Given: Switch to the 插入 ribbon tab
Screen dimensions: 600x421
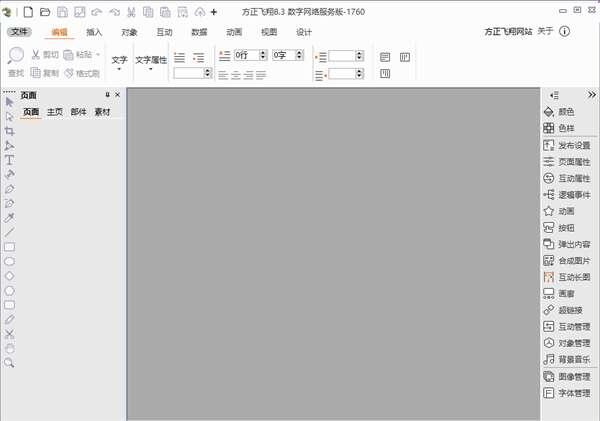Looking at the screenshot, I should click(94, 32).
